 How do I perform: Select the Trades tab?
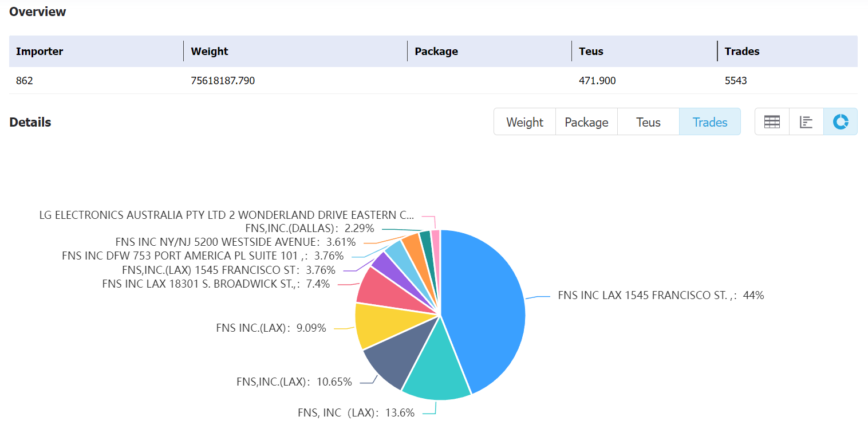point(710,122)
